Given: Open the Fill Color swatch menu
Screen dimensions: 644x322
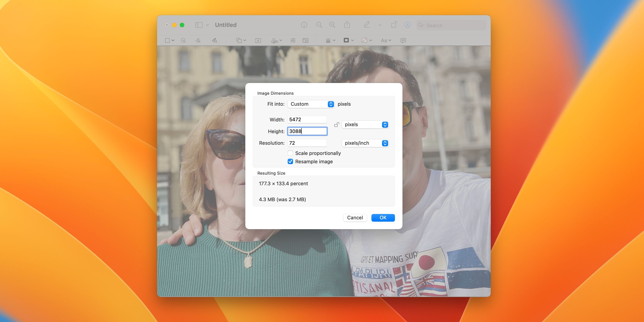Looking at the screenshot, I should pyautogui.click(x=367, y=40).
